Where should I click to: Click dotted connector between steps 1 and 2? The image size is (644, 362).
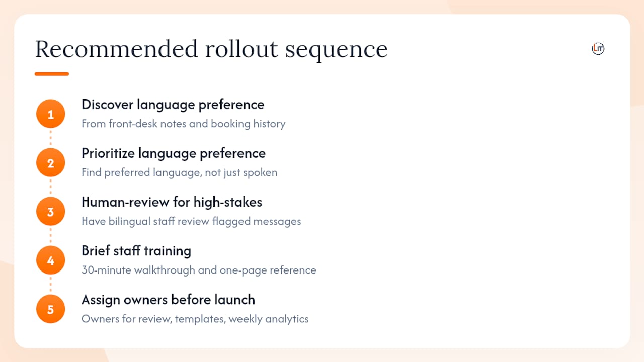tap(50, 138)
